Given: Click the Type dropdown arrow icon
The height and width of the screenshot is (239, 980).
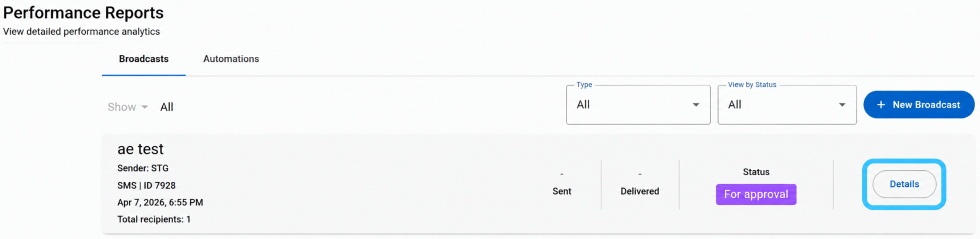Looking at the screenshot, I should point(696,105).
